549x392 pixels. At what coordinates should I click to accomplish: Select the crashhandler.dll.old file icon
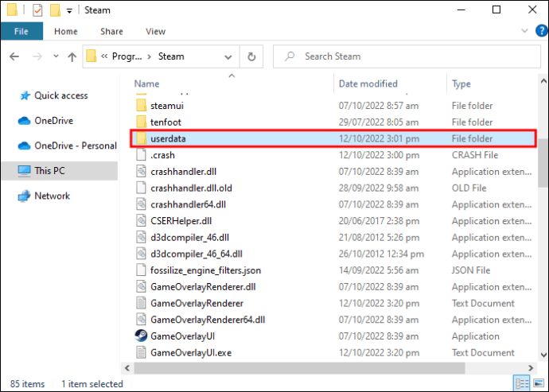click(x=141, y=188)
